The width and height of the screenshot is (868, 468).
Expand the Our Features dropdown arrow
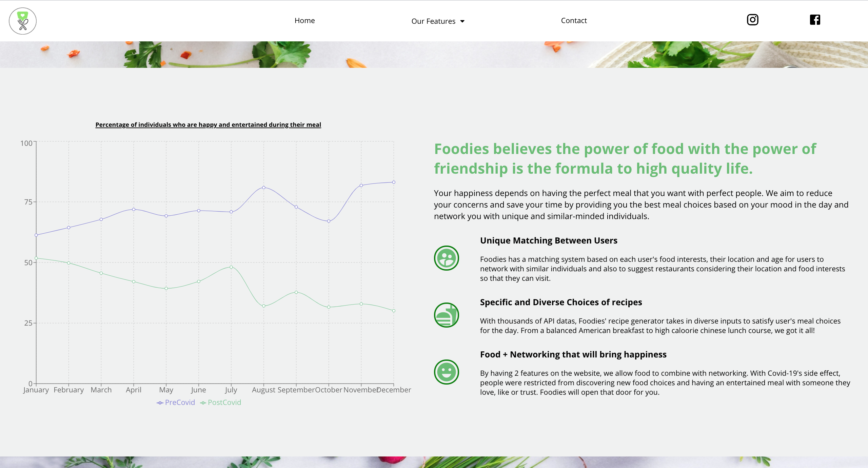(462, 21)
